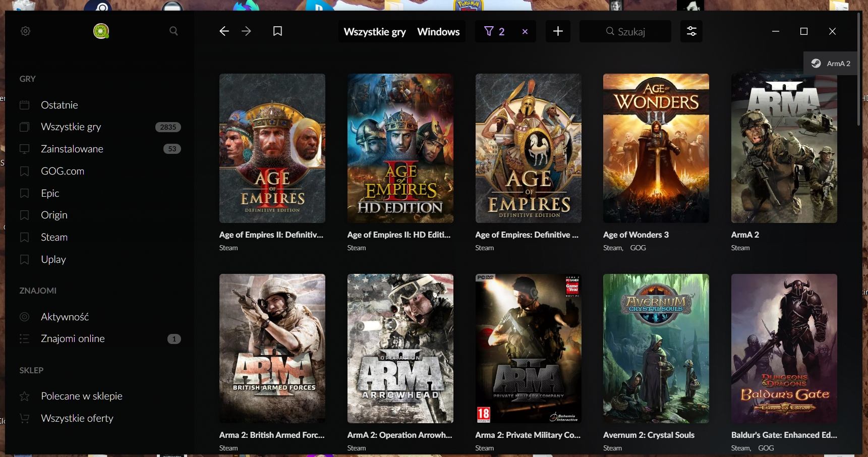
Task: Click bookmark icon beside Epic
Action: (24, 193)
